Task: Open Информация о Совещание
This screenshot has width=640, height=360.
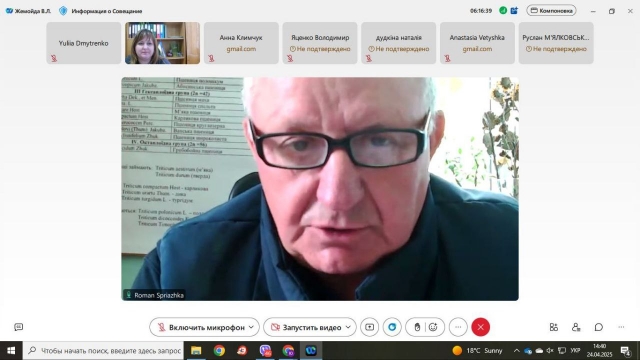Action: coord(107,11)
